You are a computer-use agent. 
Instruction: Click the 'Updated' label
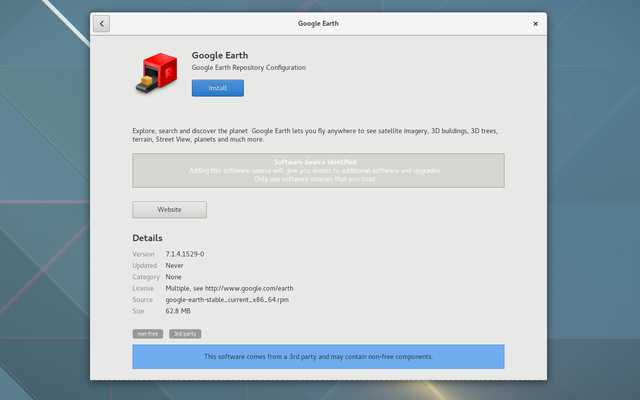pyautogui.click(x=144, y=265)
